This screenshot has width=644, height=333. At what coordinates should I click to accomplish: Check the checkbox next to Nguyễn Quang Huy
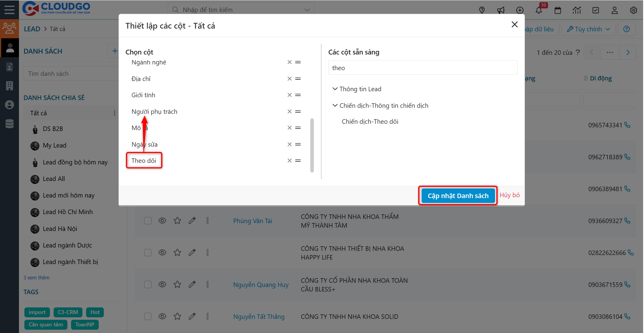point(148,284)
